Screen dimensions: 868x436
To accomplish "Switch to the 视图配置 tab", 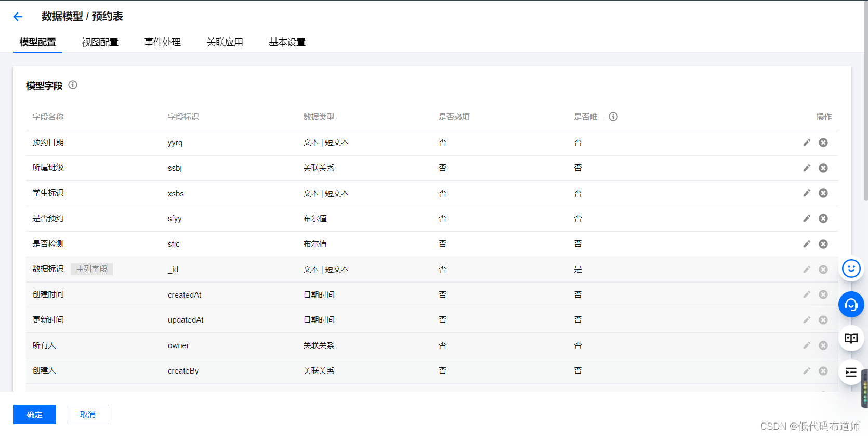I will tap(100, 42).
